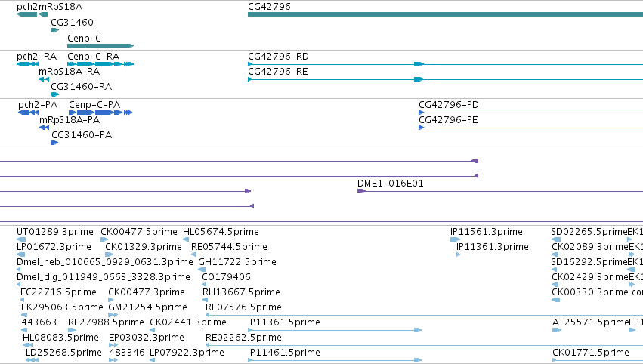The image size is (643, 364).
Task: Select the Cenp-C-PA coding region glyph
Action: (100, 113)
